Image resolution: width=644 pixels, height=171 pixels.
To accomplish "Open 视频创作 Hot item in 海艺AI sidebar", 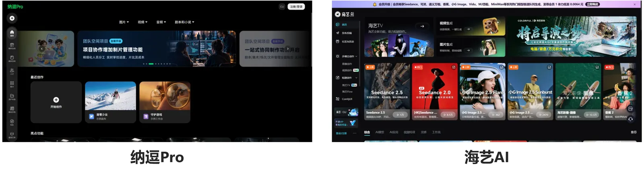I will pyautogui.click(x=350, y=70).
